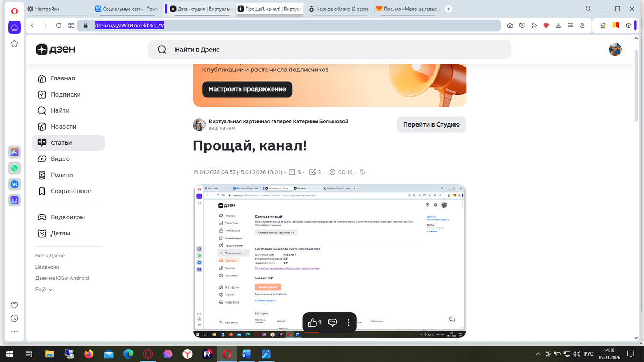Viewport: 644px width, 362px height.
Task: Switch to the Настройки browser tab
Action: click(x=57, y=9)
